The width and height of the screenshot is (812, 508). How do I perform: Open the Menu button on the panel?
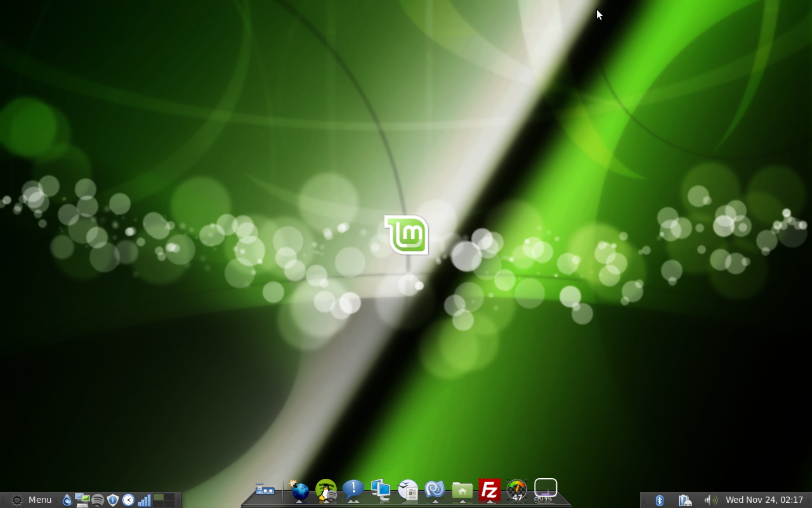32,500
